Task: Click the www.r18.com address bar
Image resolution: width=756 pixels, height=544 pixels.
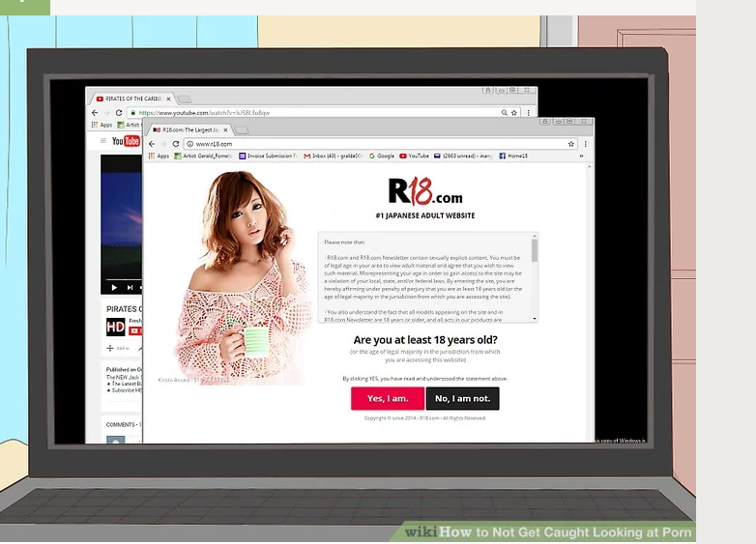Action: tap(380, 144)
